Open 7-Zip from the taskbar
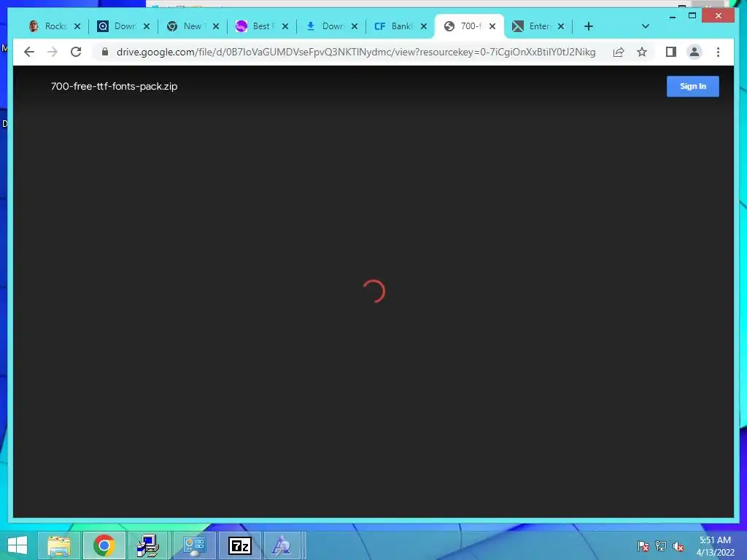The width and height of the screenshot is (747, 560). pyautogui.click(x=240, y=545)
